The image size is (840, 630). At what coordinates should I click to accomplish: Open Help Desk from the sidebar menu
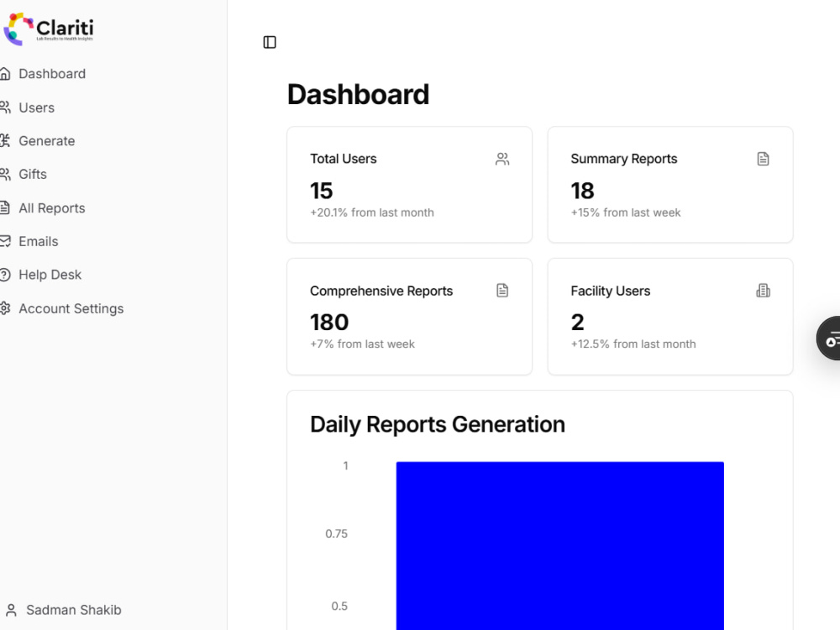(50, 275)
